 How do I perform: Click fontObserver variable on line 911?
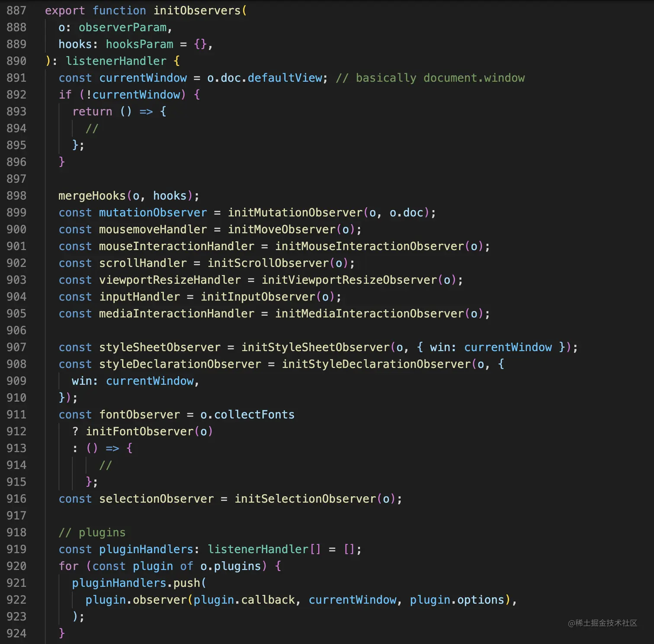[140, 415]
